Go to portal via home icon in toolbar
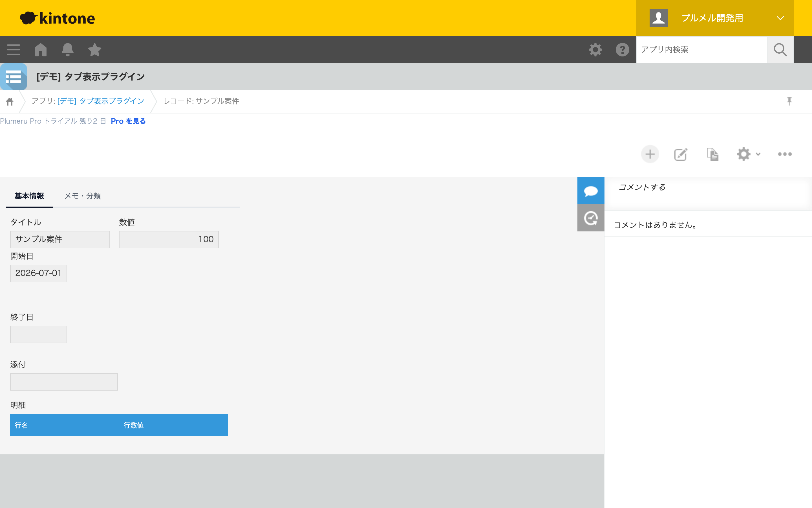Viewport: 812px width, 508px height. (x=41, y=50)
